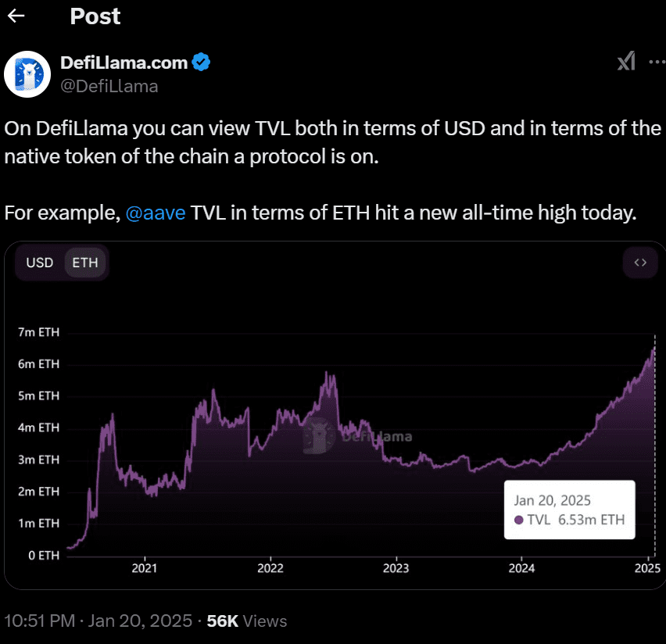Open the three-dot dropdown for the tweet
The image size is (666, 644).
(x=657, y=61)
